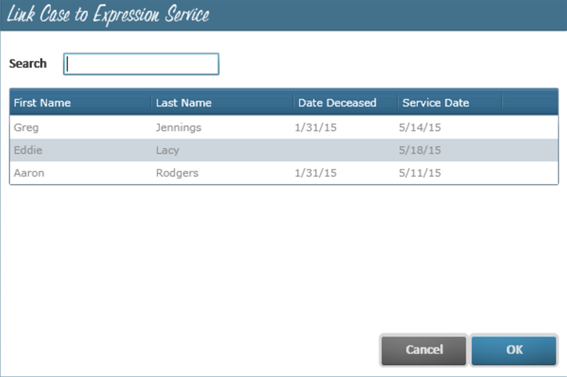This screenshot has height=377, width=567.
Task: Dismiss dialog with Cancel button
Action: (424, 350)
